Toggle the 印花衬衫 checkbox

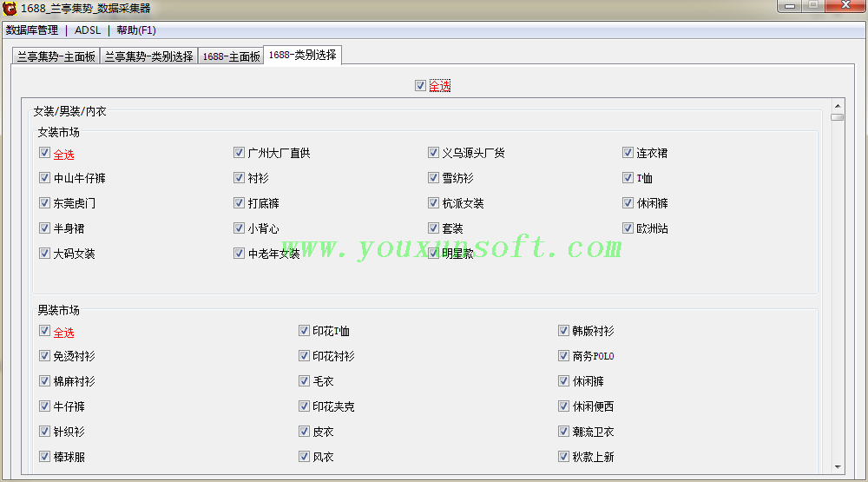point(304,356)
